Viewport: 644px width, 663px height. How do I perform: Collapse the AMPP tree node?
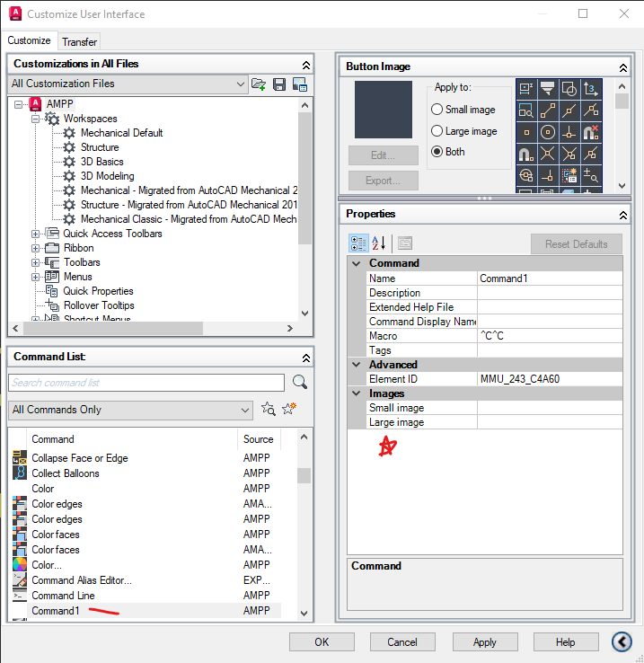click(19, 104)
